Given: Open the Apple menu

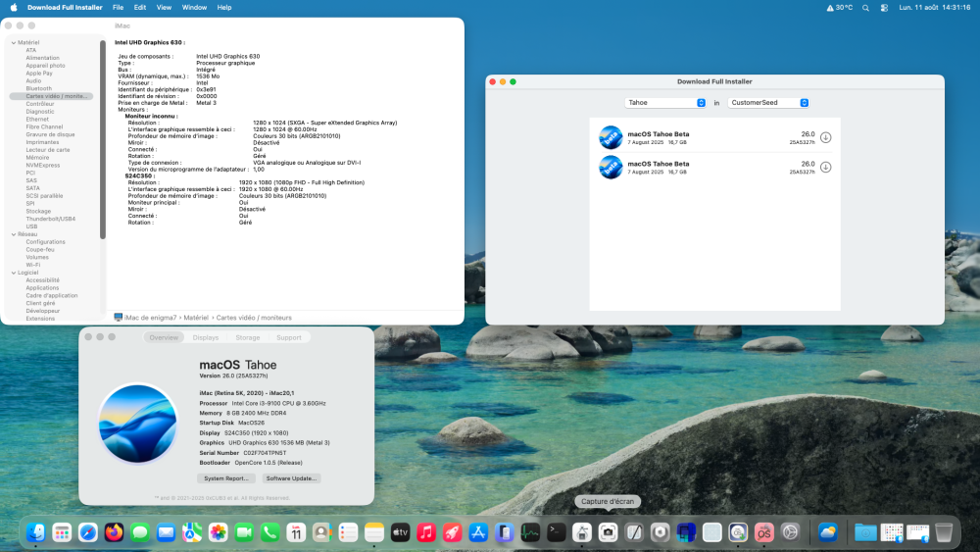Looking at the screenshot, I should 14,8.
